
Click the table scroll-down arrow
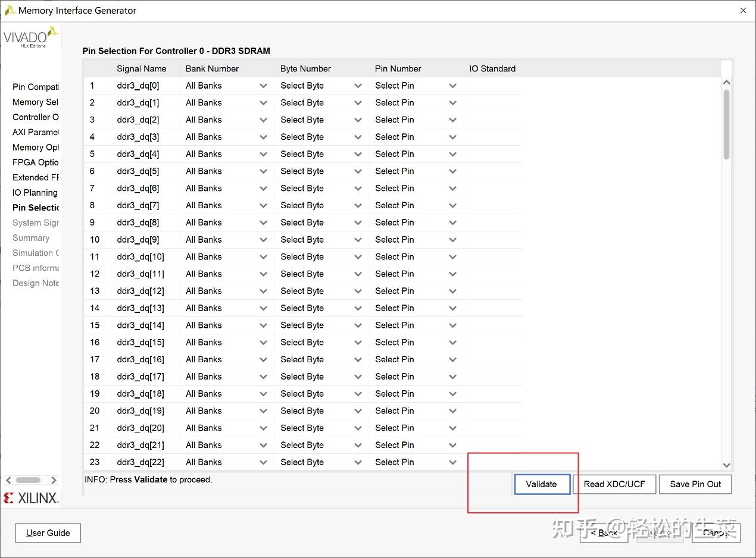[x=726, y=465]
